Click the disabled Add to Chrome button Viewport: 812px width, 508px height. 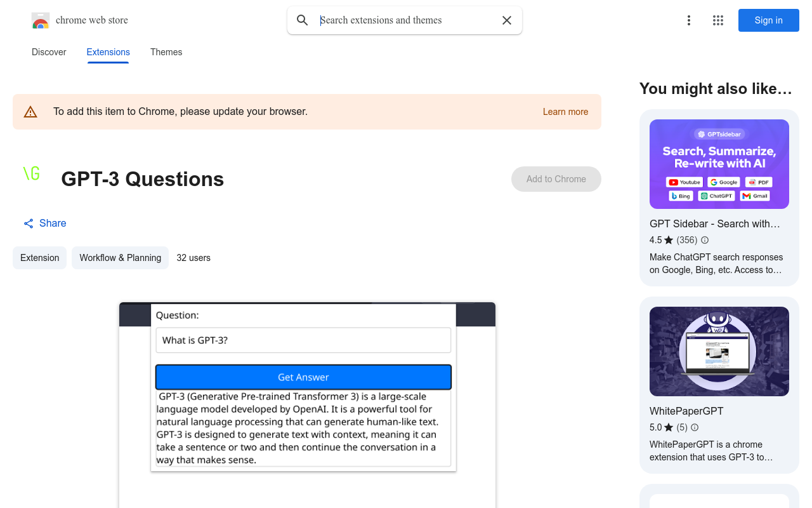[556, 179]
